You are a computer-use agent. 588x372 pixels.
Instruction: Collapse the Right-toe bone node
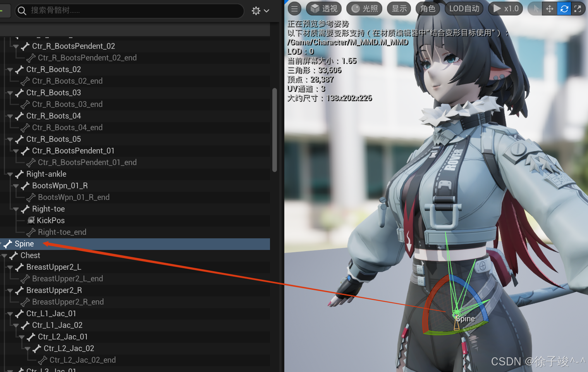[x=16, y=209]
